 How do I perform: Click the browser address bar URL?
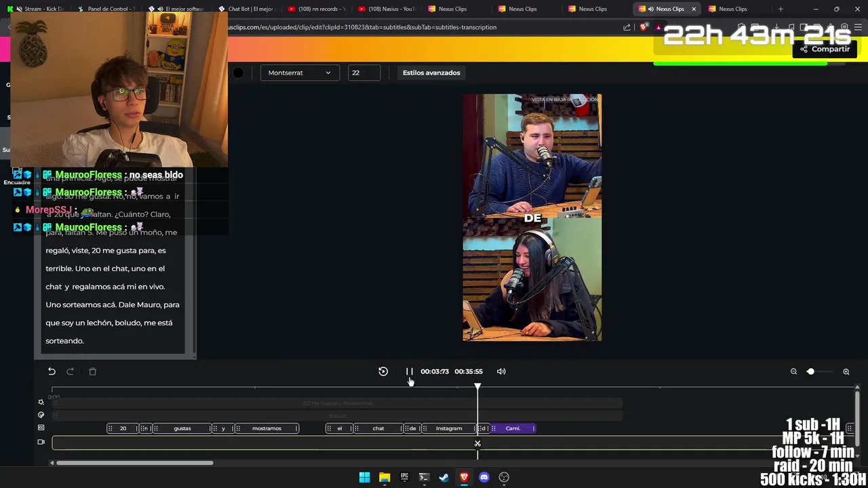click(361, 27)
